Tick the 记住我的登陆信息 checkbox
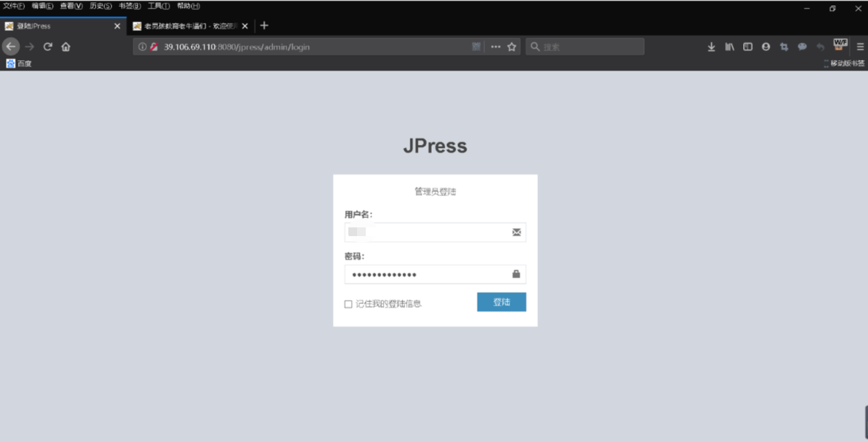Viewport: 868px width, 442px height. pyautogui.click(x=348, y=304)
